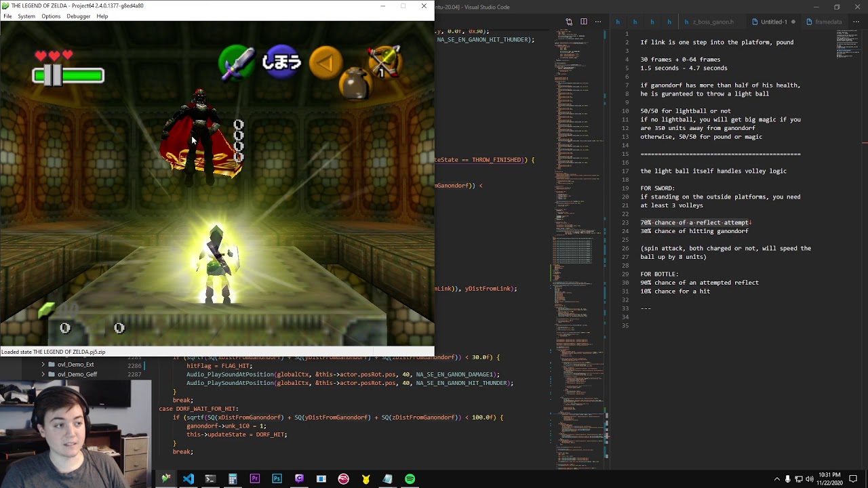The height and width of the screenshot is (488, 868).
Task: Expand the ovl_Demo_Ext folder in explorer
Action: click(43, 365)
